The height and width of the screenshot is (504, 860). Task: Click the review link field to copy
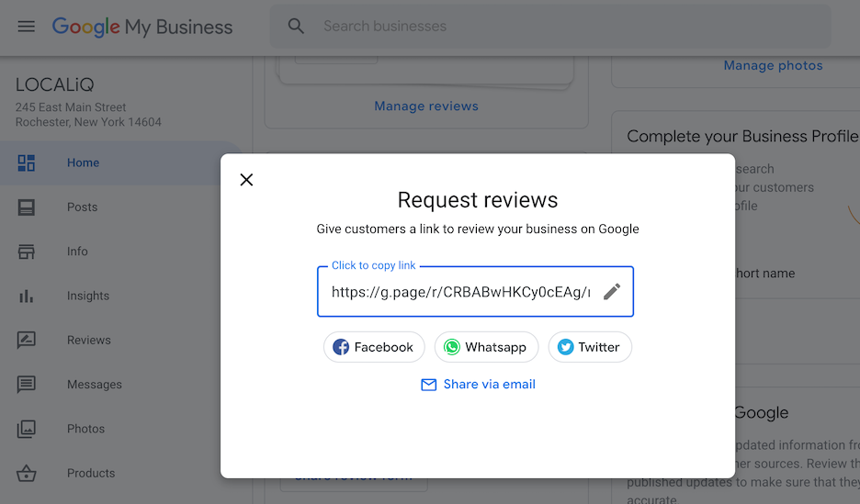(x=475, y=291)
